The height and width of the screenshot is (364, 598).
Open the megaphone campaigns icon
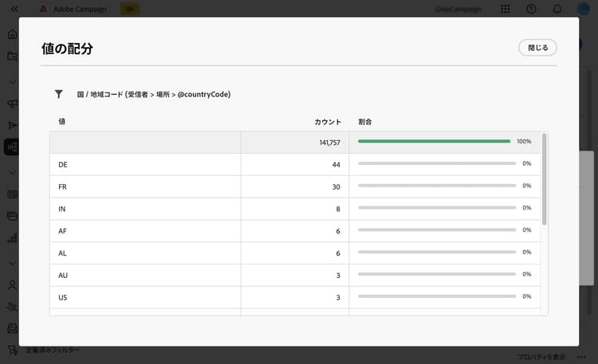pos(12,104)
